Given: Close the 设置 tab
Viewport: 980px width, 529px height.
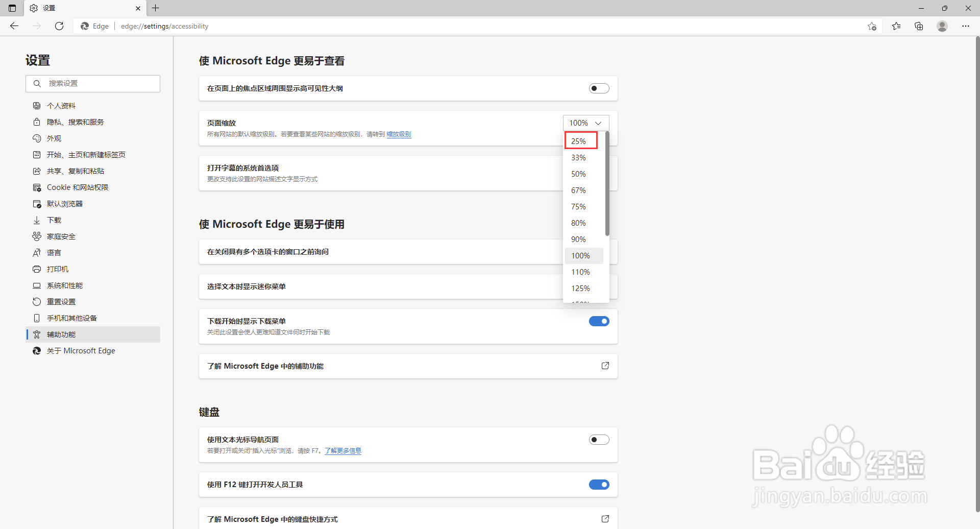Looking at the screenshot, I should click(138, 8).
